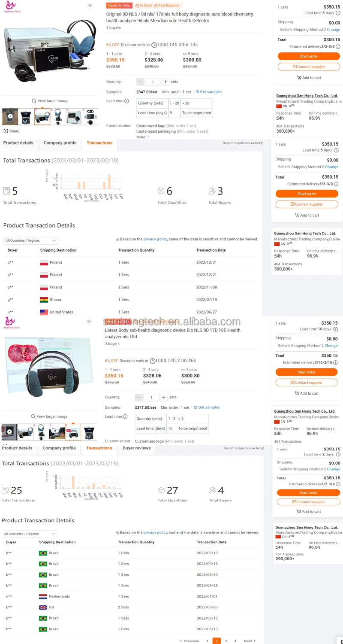This screenshot has width=343, height=644.
Task: Open Countries/Regions dropdown above the Brazil rows
Action: (x=30, y=534)
